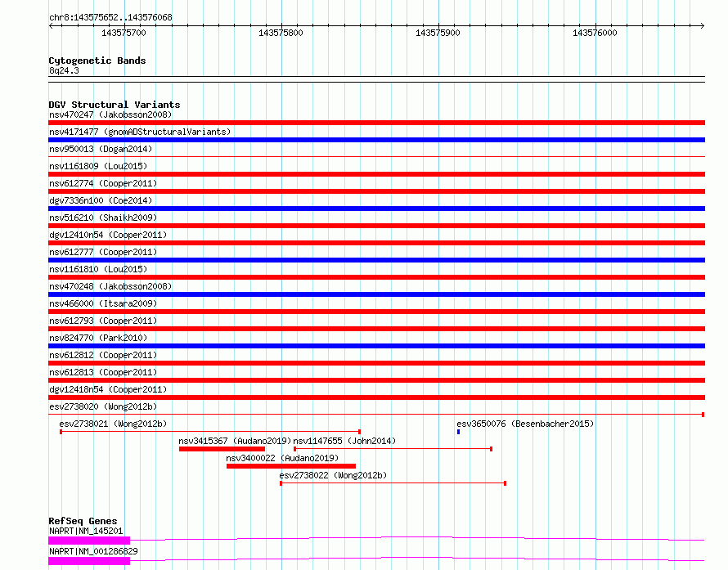This screenshot has height=570, width=728.
Task: Select the esv2738021 (Wong2012b) label
Action: (x=113, y=424)
